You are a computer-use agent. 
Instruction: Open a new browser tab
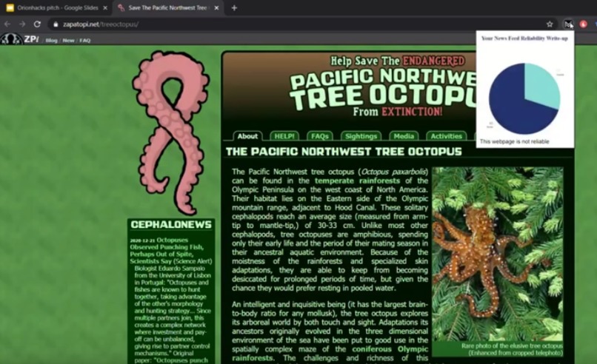(234, 7)
